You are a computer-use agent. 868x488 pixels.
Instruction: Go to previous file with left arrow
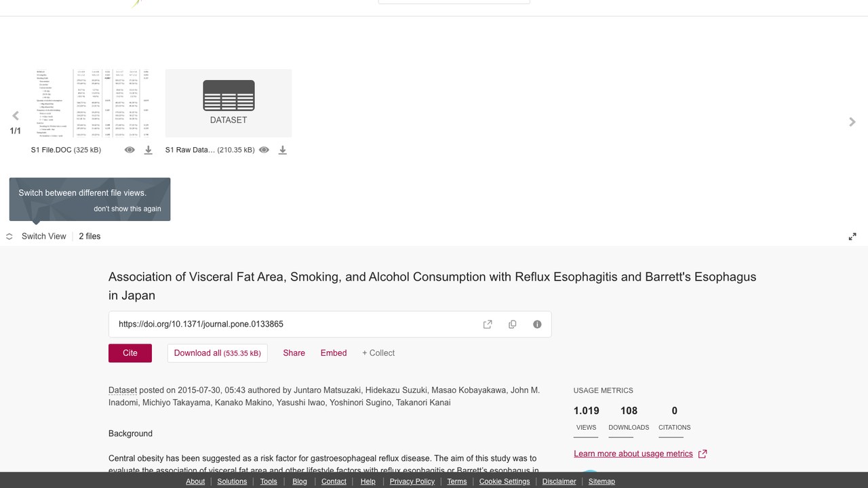pyautogui.click(x=16, y=116)
